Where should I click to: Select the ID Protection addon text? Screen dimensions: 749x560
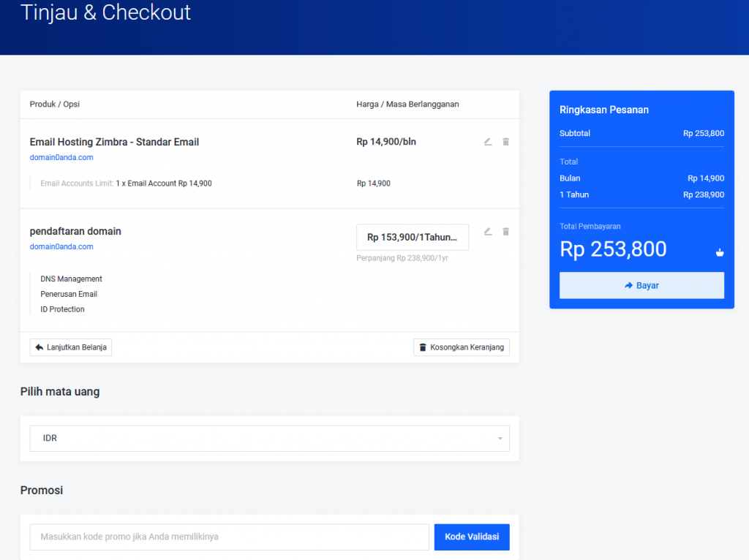tap(62, 309)
